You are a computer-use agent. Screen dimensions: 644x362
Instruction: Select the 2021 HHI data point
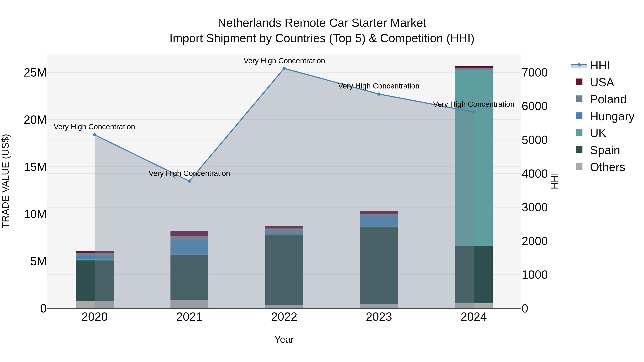click(x=189, y=181)
